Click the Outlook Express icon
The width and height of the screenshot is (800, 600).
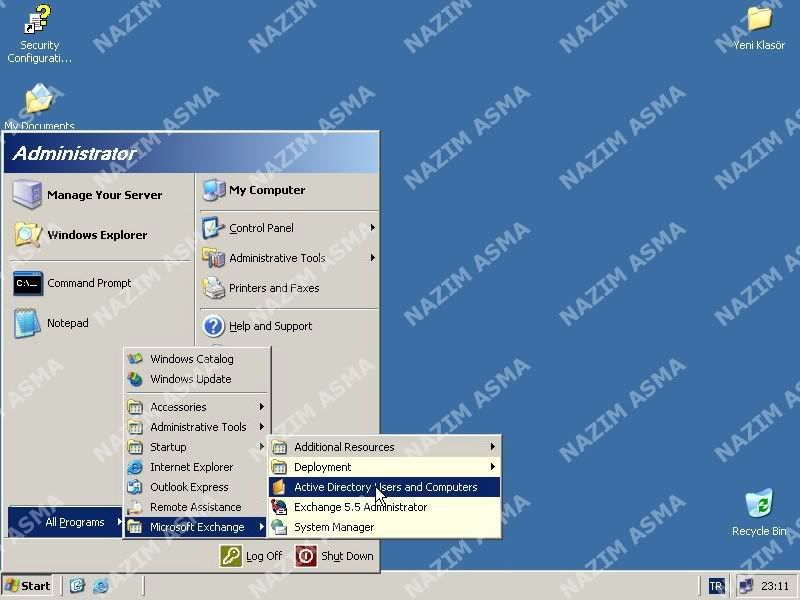tap(135, 487)
